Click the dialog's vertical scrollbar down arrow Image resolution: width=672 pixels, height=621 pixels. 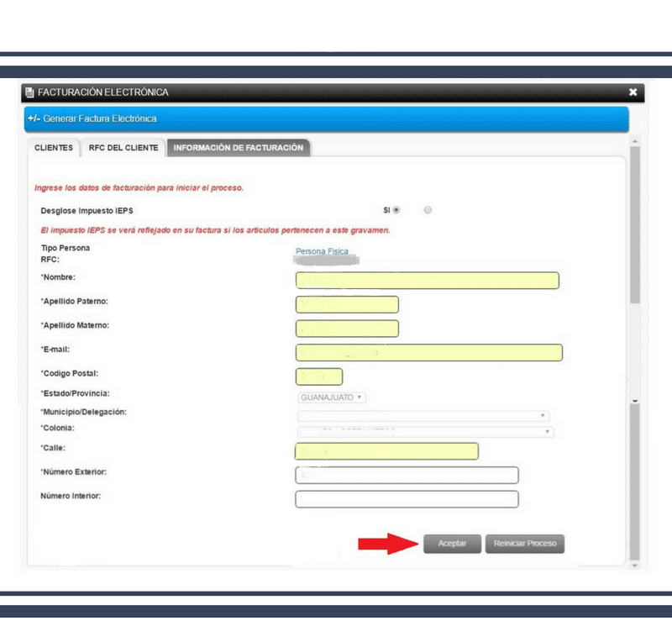(x=635, y=566)
